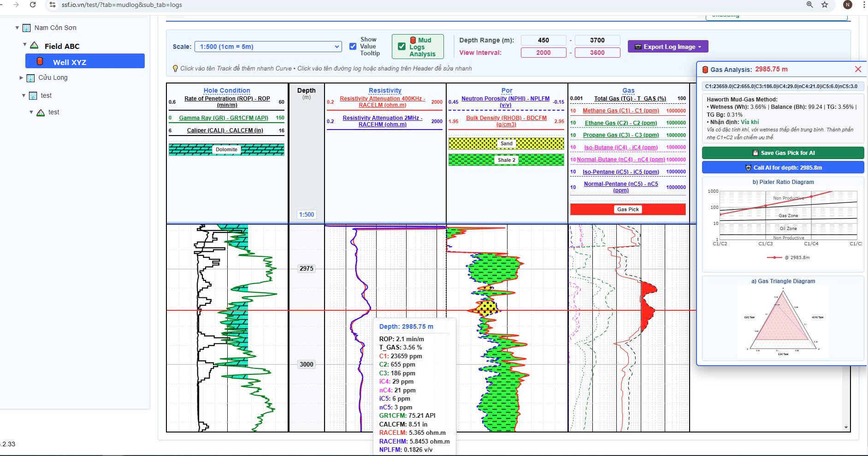Click the Sand shading swatch
868x456 pixels.
click(506, 143)
